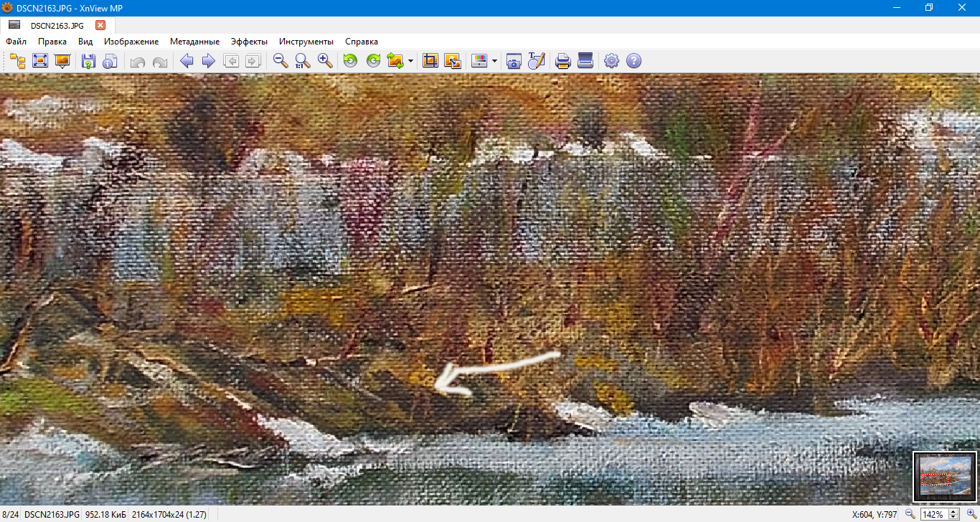Start slideshow from toolbar icon
980x522 pixels.
[62, 61]
